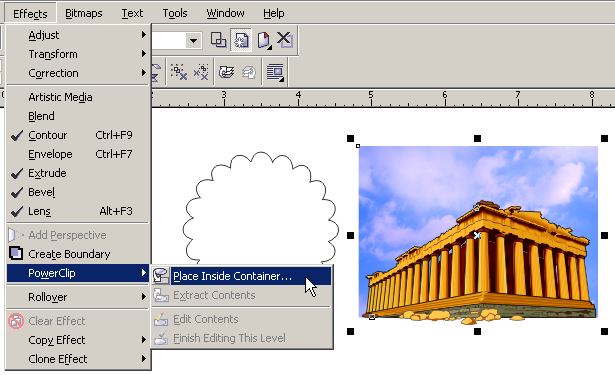
Task: Click the horizontal ruler at mark 5
Action: point(371,98)
